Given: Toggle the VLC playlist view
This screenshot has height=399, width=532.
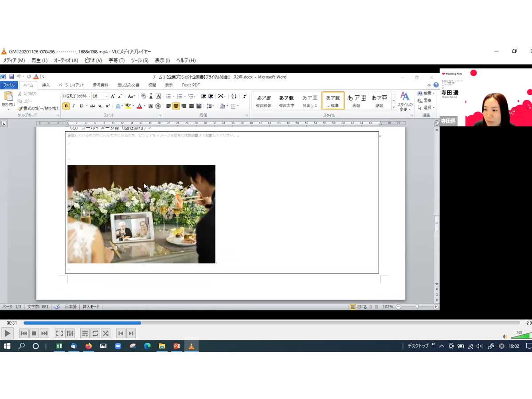Looking at the screenshot, I should pyautogui.click(x=85, y=333).
